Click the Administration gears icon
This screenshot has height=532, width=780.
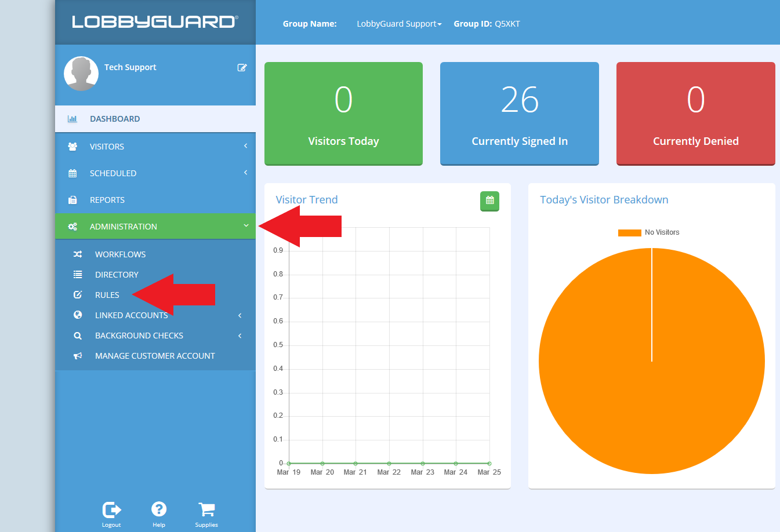coord(72,227)
